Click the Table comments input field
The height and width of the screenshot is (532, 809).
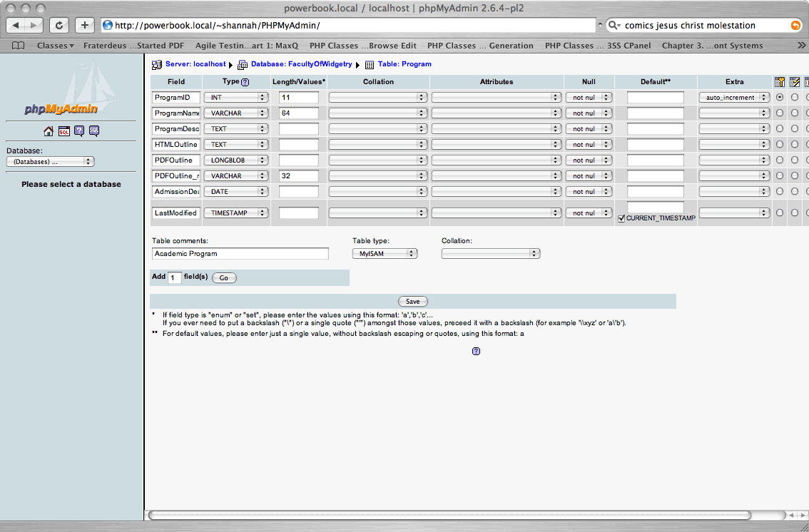pyautogui.click(x=240, y=254)
